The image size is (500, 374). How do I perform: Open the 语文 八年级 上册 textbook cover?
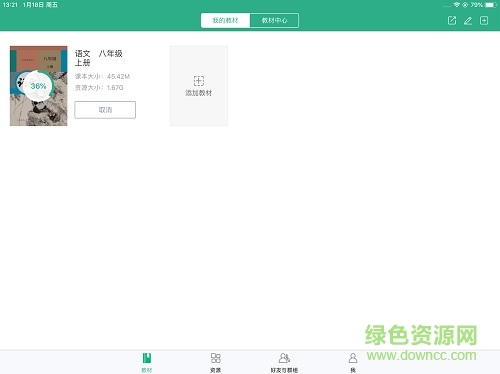point(39,86)
